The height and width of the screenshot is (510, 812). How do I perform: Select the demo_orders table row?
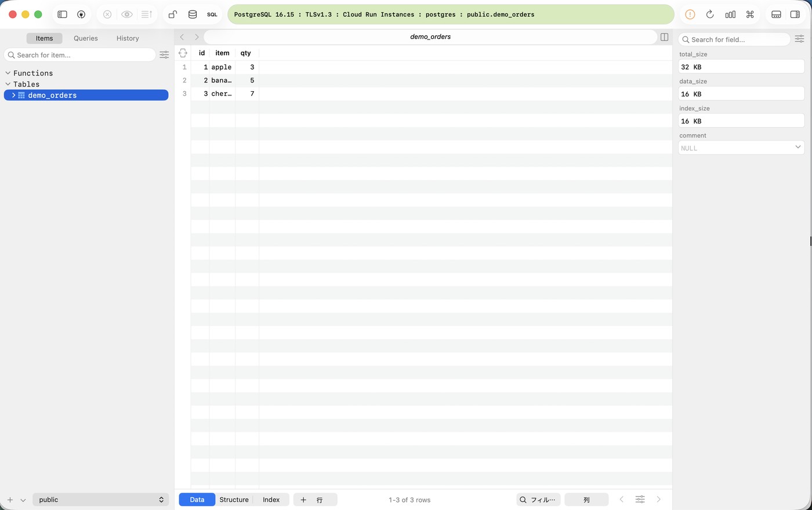(x=86, y=95)
